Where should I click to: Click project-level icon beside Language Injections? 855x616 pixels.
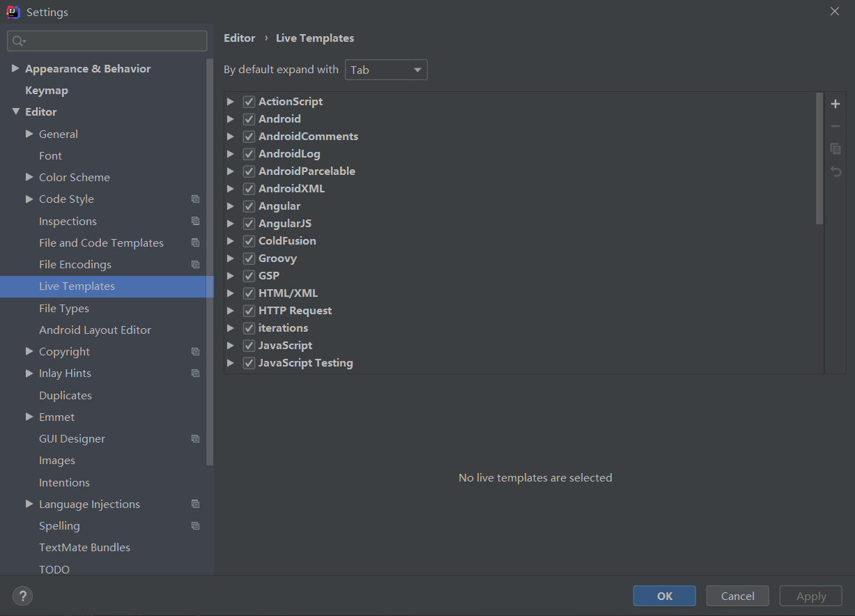[x=195, y=504]
